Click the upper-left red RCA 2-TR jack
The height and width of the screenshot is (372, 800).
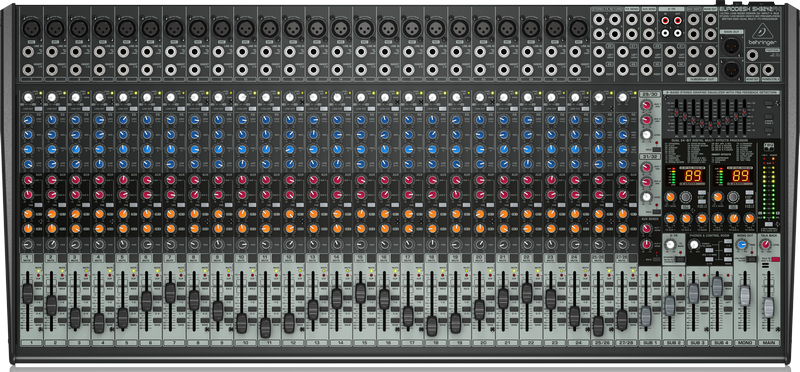666,21
